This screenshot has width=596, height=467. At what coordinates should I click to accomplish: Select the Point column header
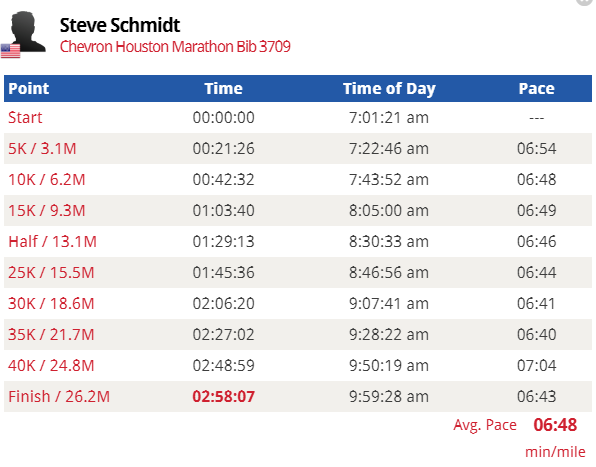(x=29, y=89)
